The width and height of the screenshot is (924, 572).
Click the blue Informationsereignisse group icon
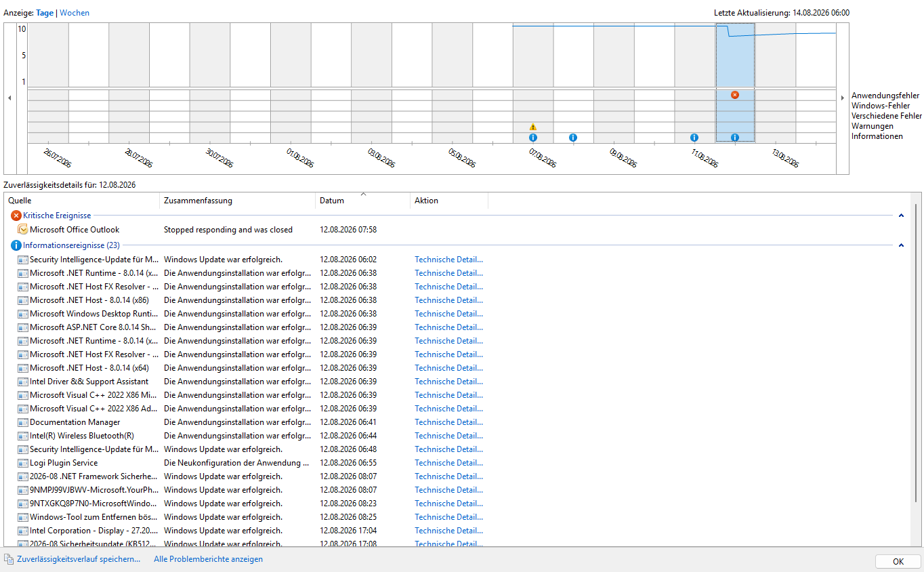(x=16, y=245)
